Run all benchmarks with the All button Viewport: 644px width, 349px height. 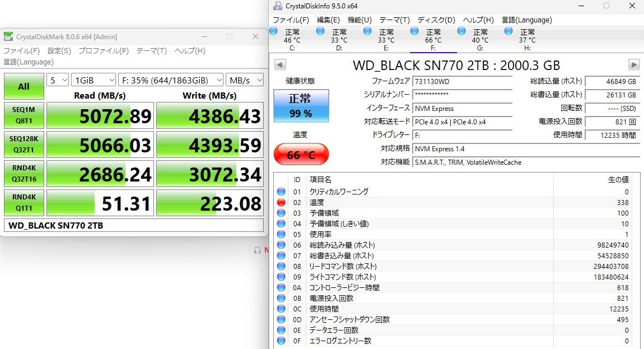(x=24, y=86)
